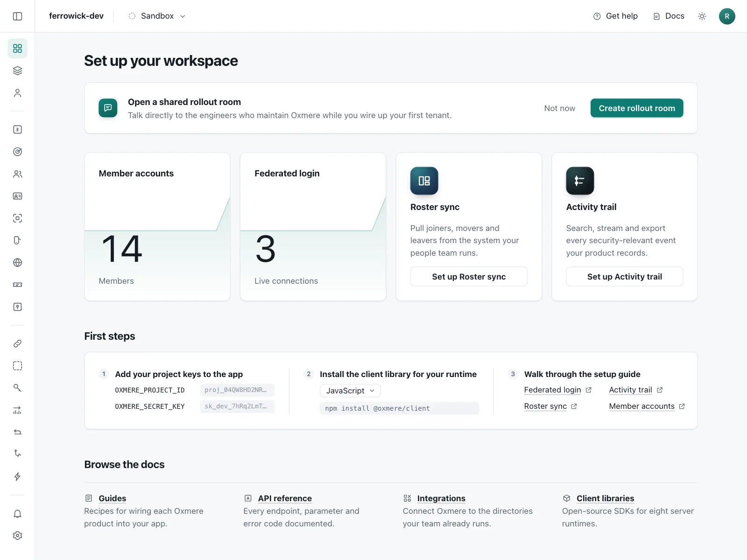This screenshot has width=747, height=560.
Task: Open the Client libraries docs link
Action: coord(605,498)
